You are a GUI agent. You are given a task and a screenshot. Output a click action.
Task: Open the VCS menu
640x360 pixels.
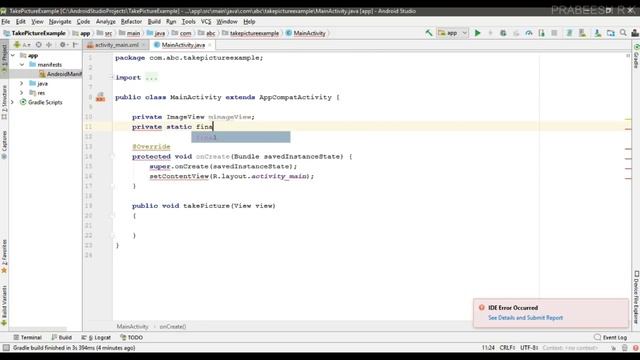206,22
